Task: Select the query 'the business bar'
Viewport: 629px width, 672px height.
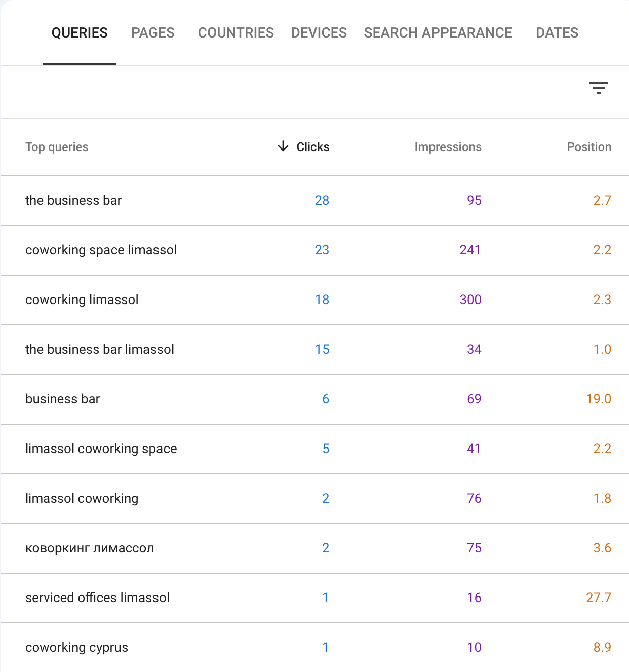Action: pos(73,200)
